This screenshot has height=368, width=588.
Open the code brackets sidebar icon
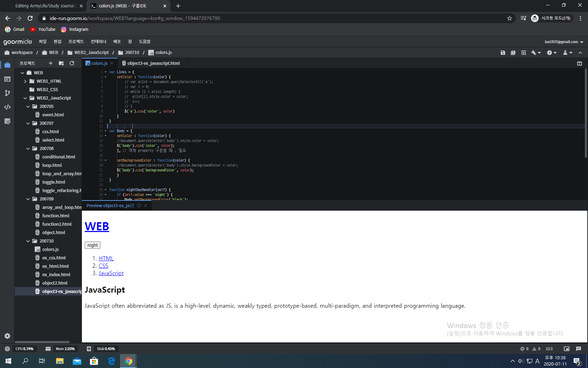point(7,107)
